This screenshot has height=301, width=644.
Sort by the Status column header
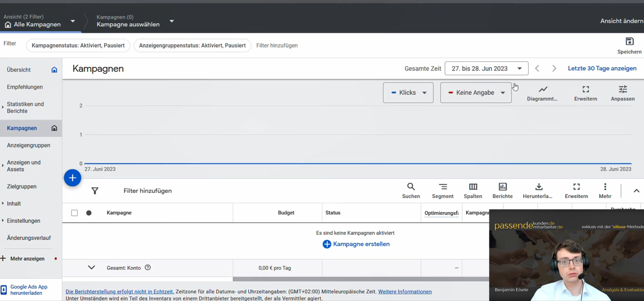[x=333, y=213]
